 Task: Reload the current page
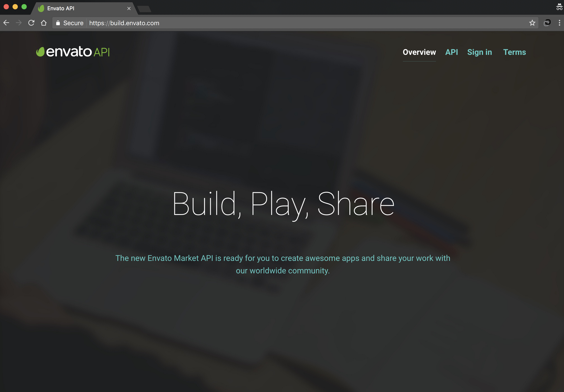31,23
